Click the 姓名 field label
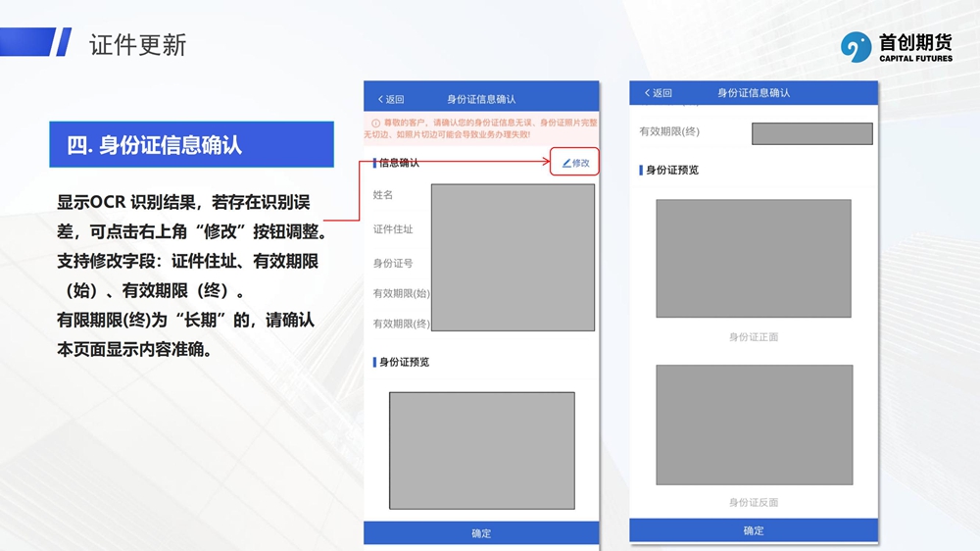The image size is (980, 551). (x=383, y=195)
